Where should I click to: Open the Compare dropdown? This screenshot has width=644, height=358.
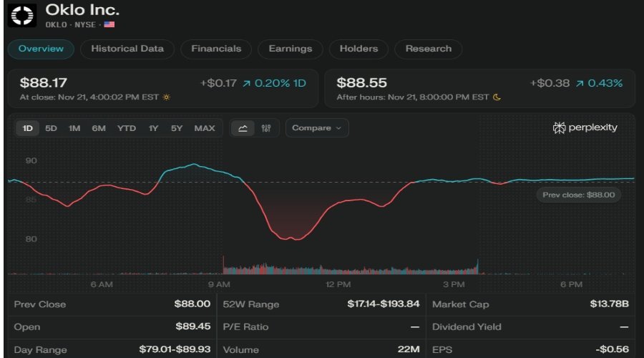click(x=317, y=128)
